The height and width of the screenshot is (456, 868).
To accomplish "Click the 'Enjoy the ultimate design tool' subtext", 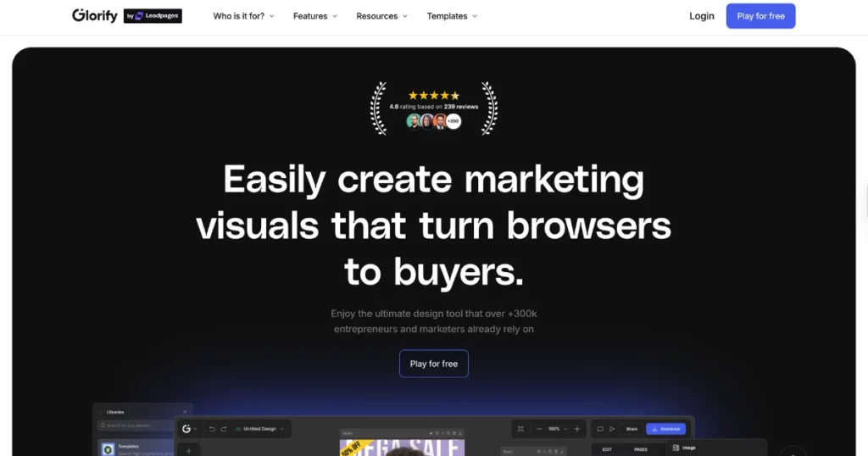I will (x=433, y=321).
